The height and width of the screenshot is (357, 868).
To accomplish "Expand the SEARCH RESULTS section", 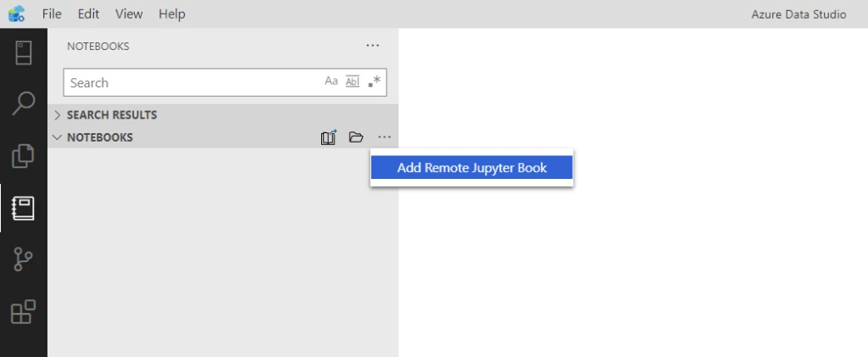I will pos(58,114).
